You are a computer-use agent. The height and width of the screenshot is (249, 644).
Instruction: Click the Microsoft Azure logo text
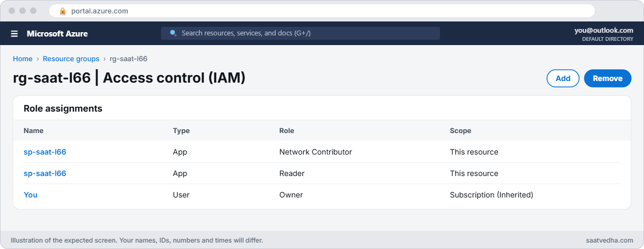click(x=57, y=33)
